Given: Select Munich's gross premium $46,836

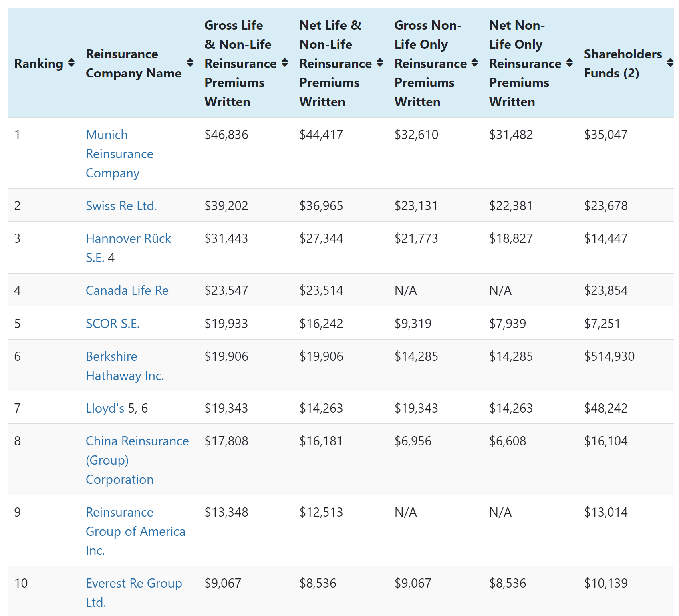Looking at the screenshot, I should [226, 135].
